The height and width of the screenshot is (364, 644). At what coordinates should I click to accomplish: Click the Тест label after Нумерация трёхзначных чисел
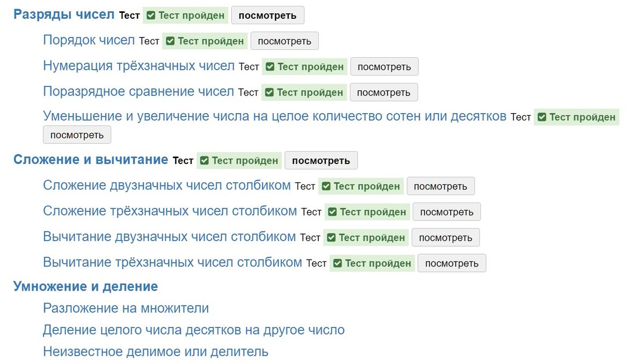click(x=248, y=67)
